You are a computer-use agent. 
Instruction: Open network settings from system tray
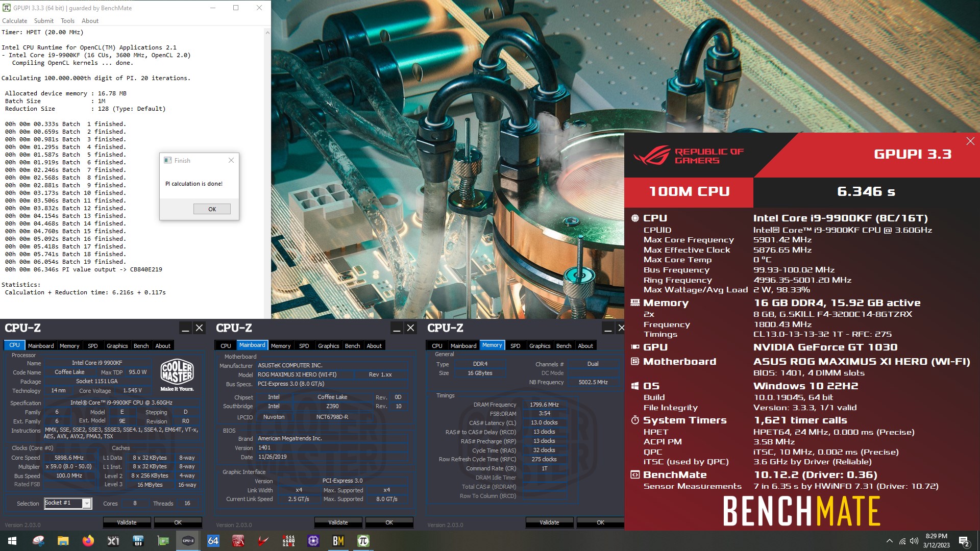(902, 541)
